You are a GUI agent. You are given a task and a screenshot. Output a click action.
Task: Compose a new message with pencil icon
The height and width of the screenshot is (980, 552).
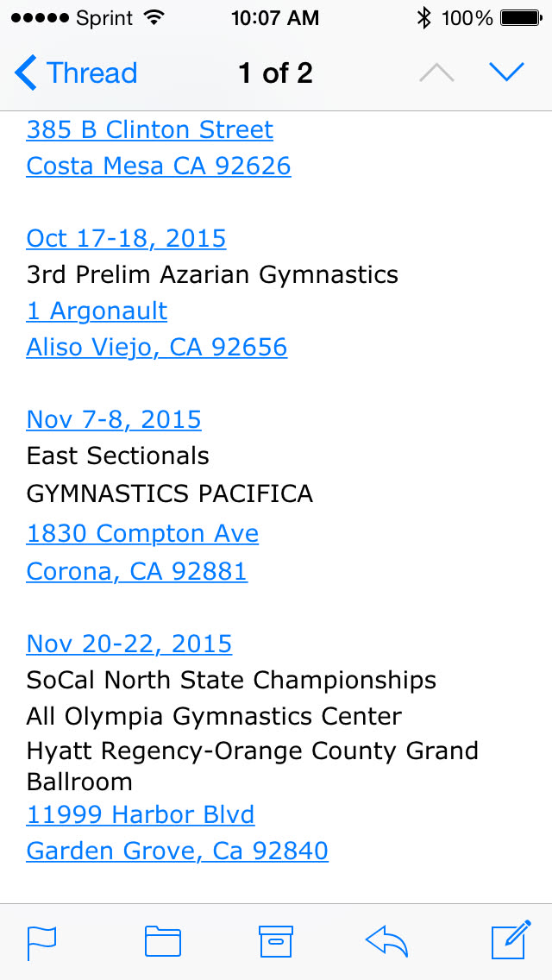(510, 940)
